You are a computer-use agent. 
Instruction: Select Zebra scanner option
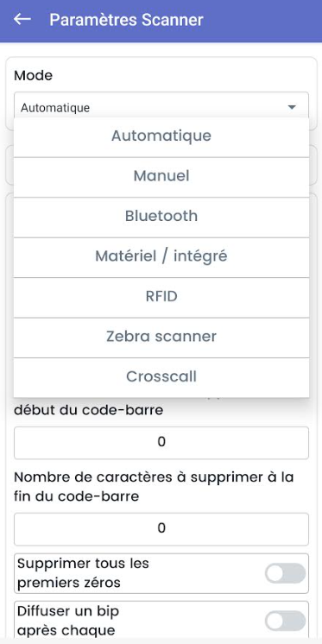(161, 337)
